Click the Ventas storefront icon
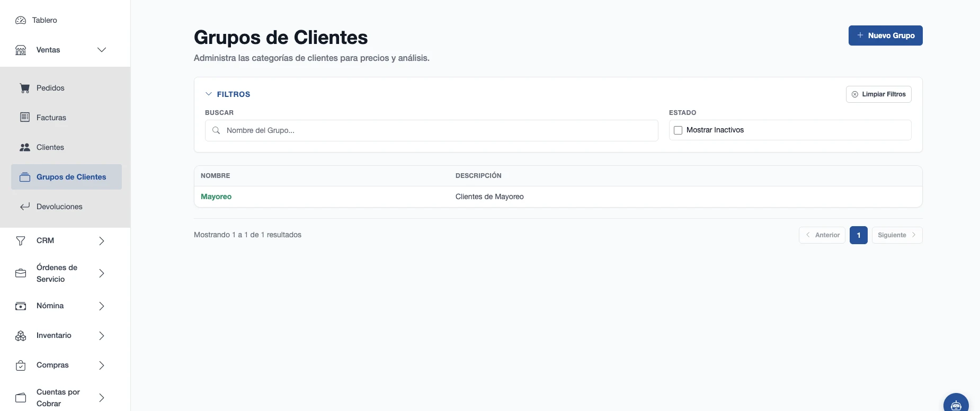This screenshot has height=411, width=980. click(21, 50)
